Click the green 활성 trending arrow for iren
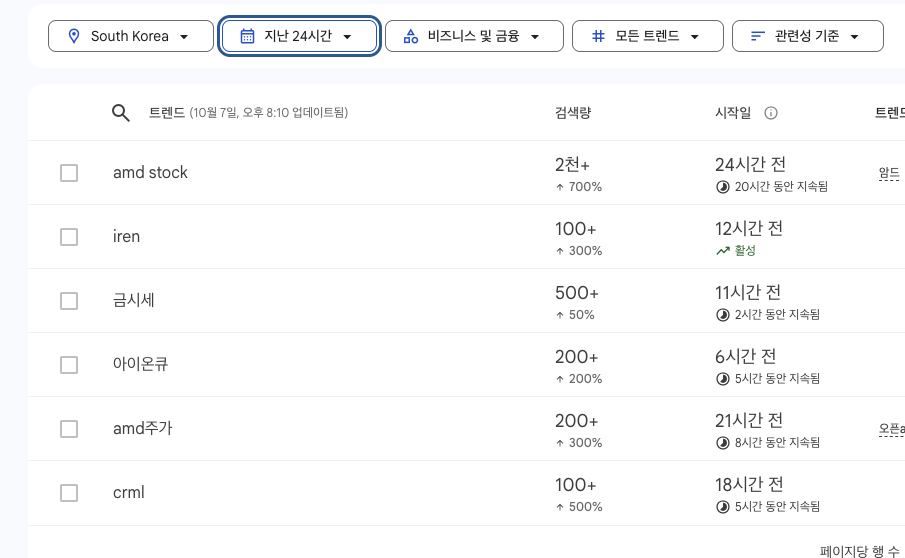The height and width of the screenshot is (558, 905). (723, 251)
